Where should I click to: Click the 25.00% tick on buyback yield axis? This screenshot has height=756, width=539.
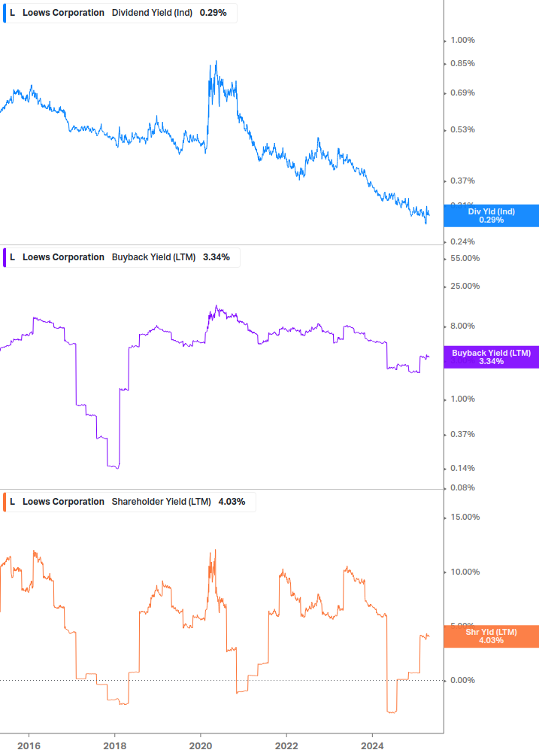click(x=465, y=287)
